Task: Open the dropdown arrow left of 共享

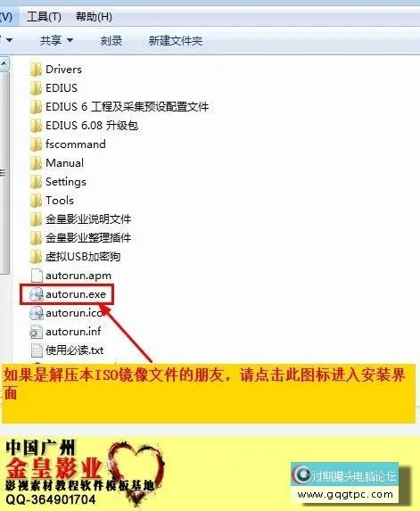Action: pos(9,40)
